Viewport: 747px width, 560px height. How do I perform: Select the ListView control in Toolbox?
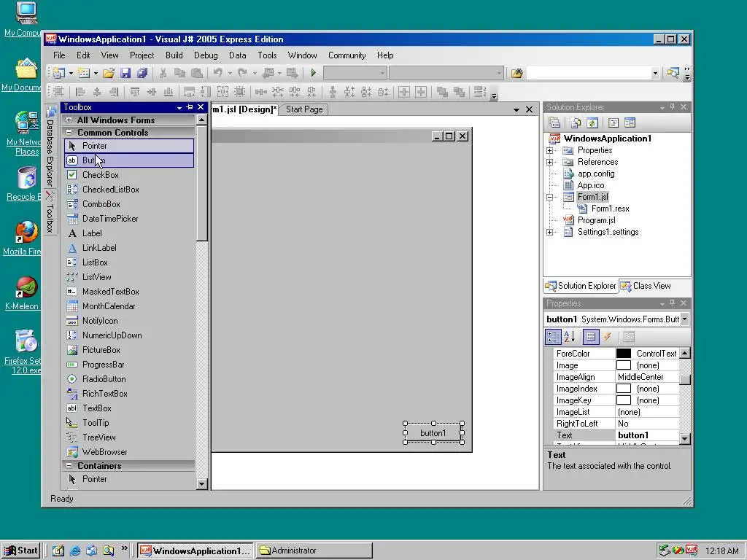128,276
